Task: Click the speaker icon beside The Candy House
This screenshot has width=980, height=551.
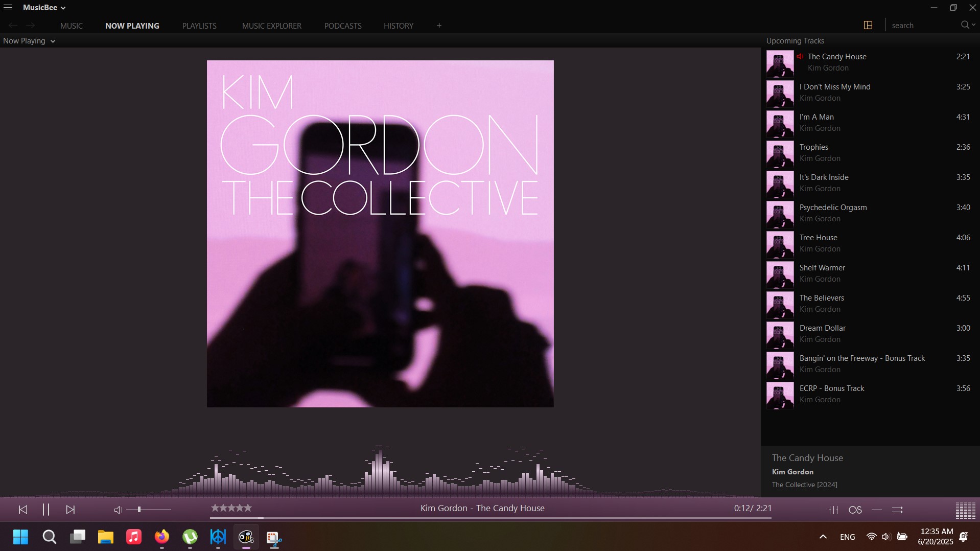Action: (800, 57)
